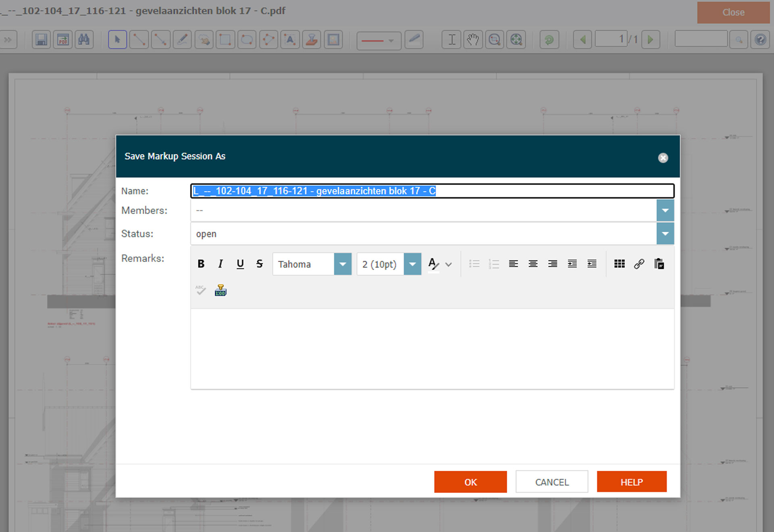Open the font size 2 (10pt) dropdown
Image resolution: width=774 pixels, height=532 pixels.
pos(412,264)
